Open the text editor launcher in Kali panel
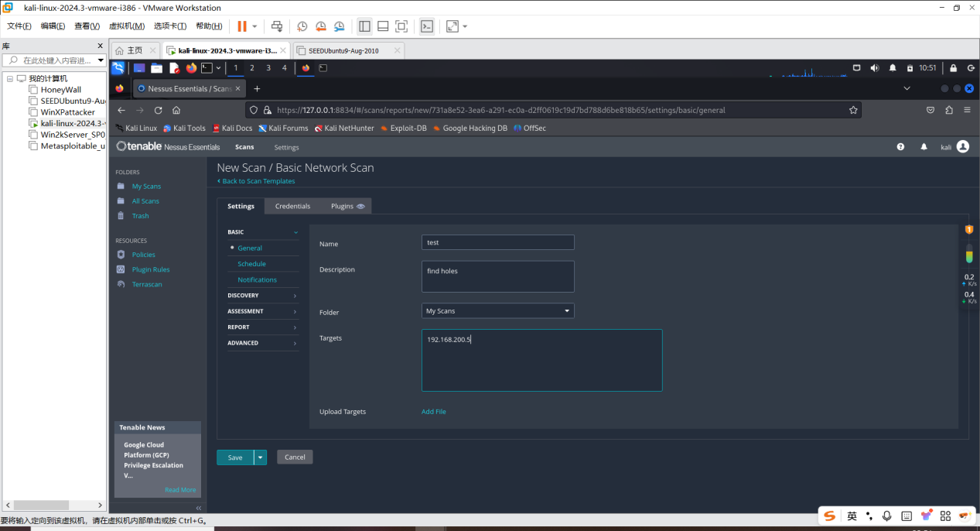 (175, 68)
